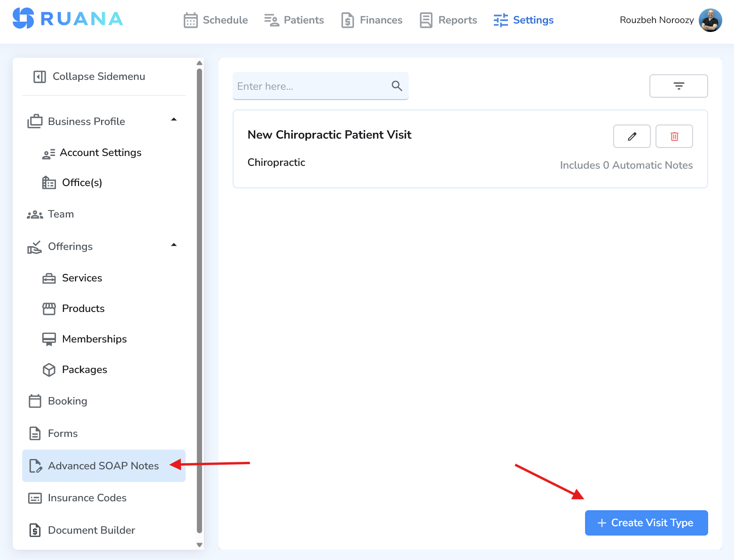Open Document Builder from sidebar
This screenshot has width=734, height=560.
point(91,530)
